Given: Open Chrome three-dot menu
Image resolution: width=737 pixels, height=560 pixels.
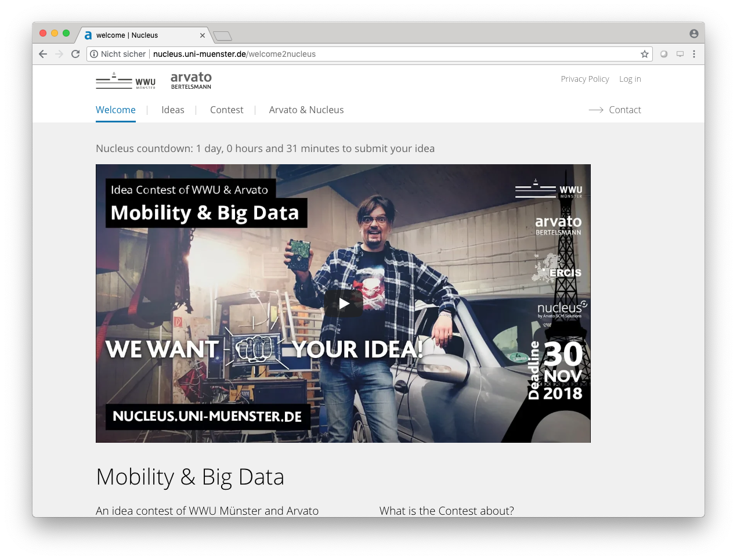Looking at the screenshot, I should point(694,54).
